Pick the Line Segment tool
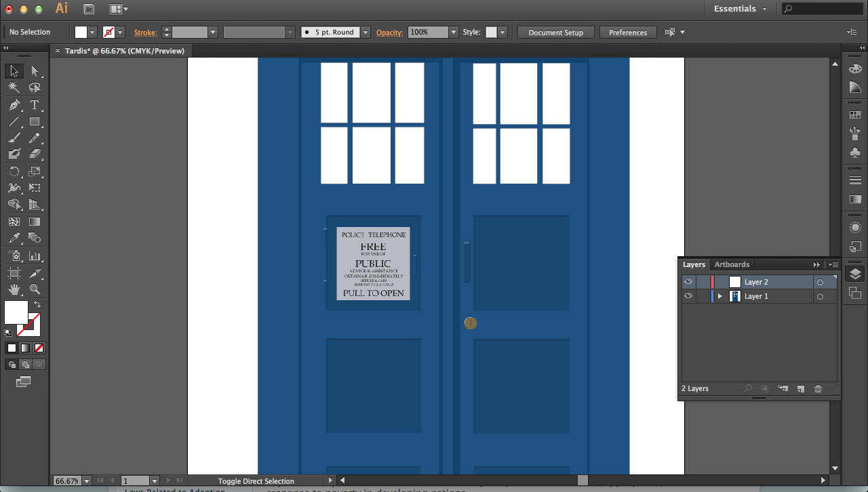The image size is (868, 492). (x=14, y=122)
